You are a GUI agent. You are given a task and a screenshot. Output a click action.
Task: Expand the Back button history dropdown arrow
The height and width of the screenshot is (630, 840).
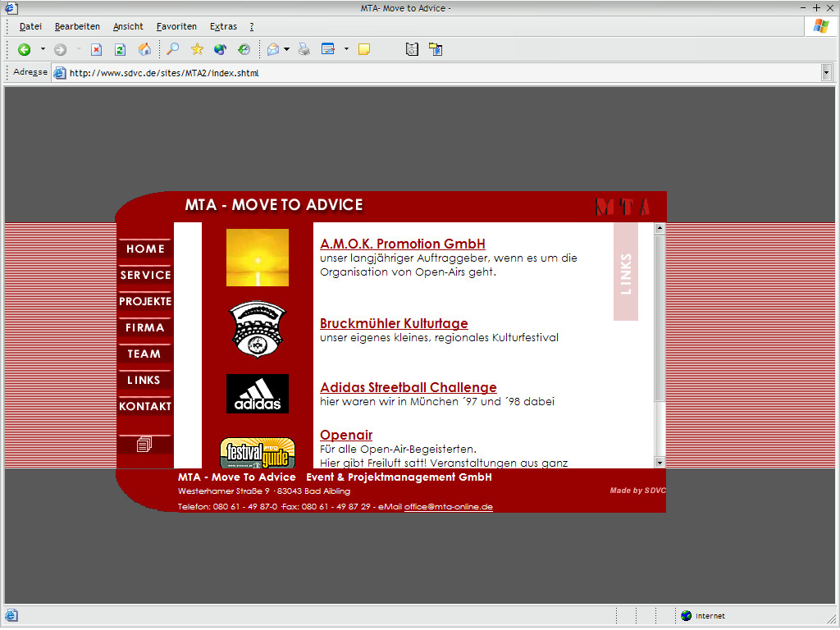click(x=43, y=49)
